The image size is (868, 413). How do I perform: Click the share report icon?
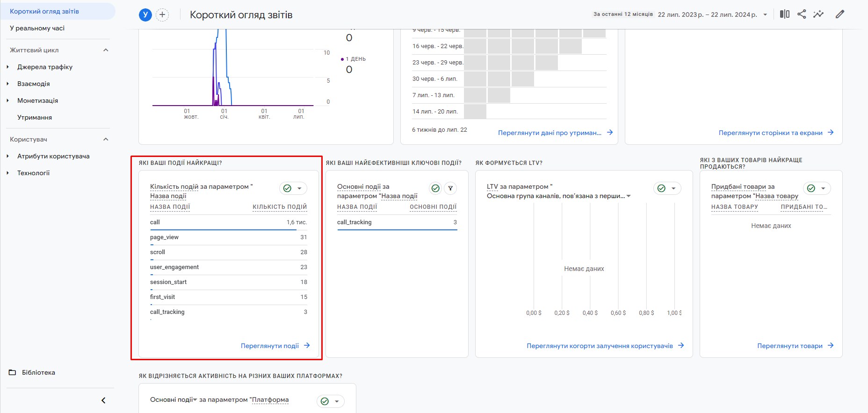tap(802, 14)
